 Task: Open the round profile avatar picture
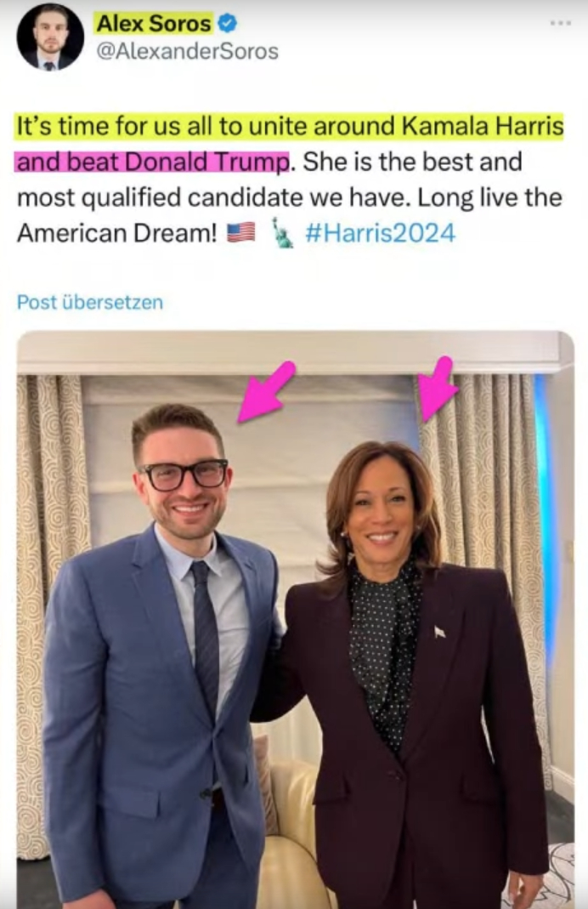(x=50, y=37)
